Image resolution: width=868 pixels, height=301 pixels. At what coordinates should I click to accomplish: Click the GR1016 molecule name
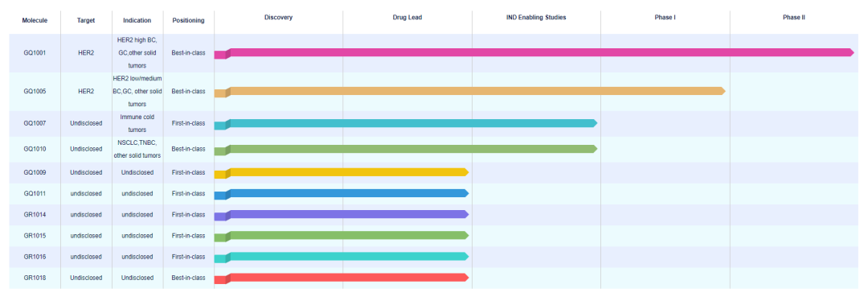[x=35, y=258]
